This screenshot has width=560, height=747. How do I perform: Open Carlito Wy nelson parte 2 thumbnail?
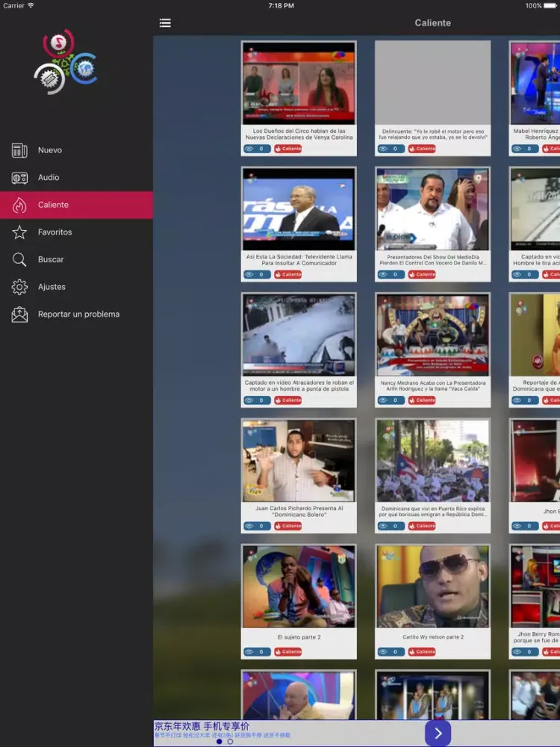(432, 586)
